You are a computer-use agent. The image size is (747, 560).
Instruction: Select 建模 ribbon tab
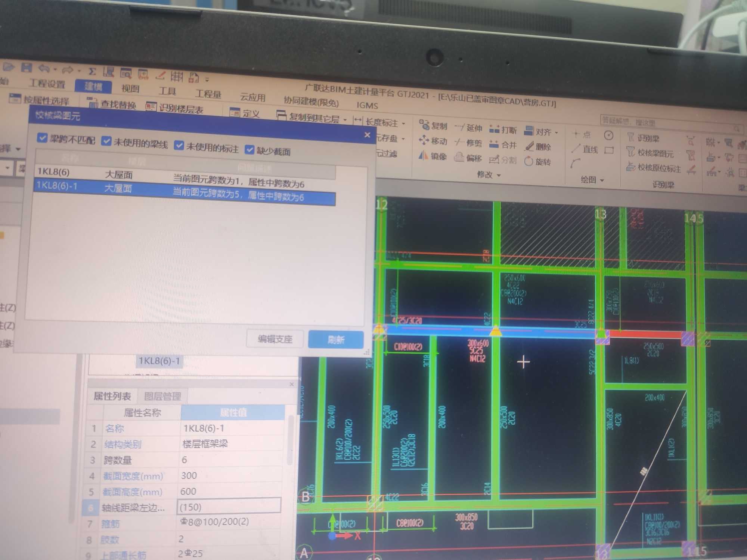tap(93, 86)
